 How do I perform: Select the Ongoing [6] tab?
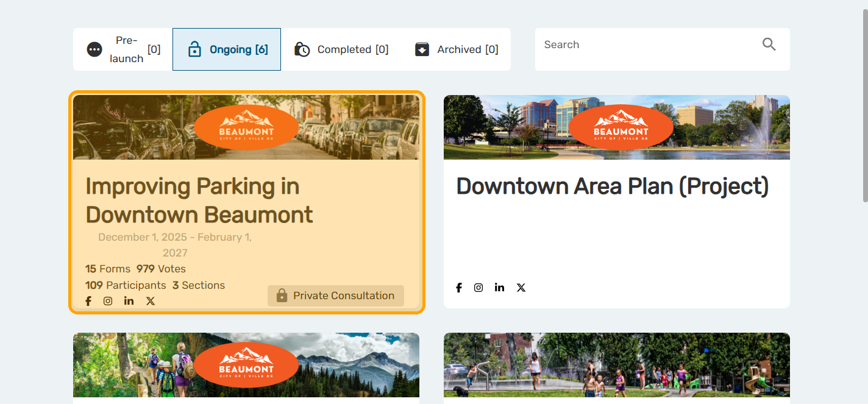[x=227, y=49]
